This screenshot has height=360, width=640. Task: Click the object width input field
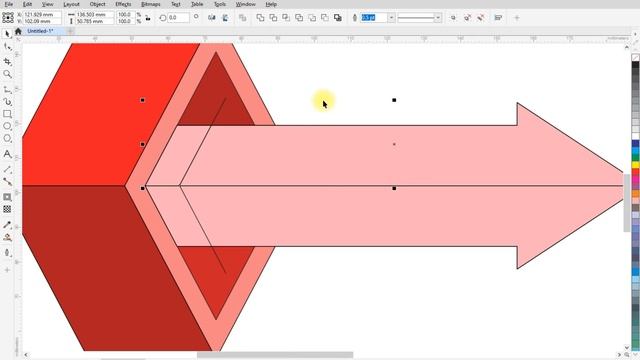(x=95, y=14)
